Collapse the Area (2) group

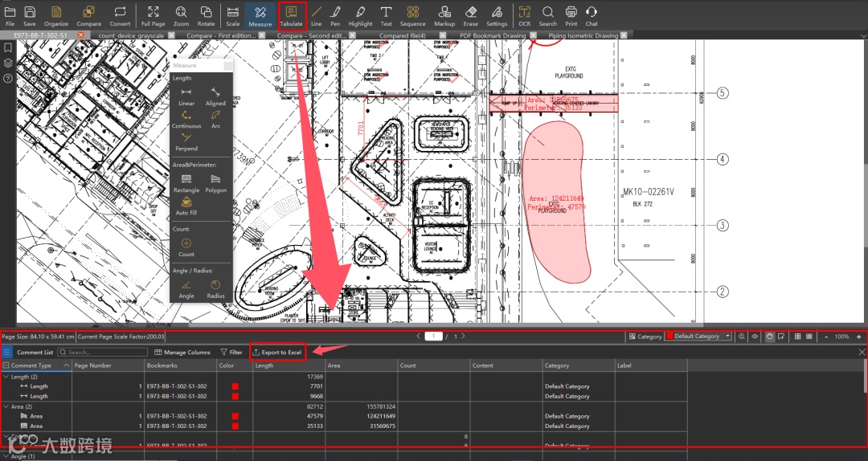(7, 406)
